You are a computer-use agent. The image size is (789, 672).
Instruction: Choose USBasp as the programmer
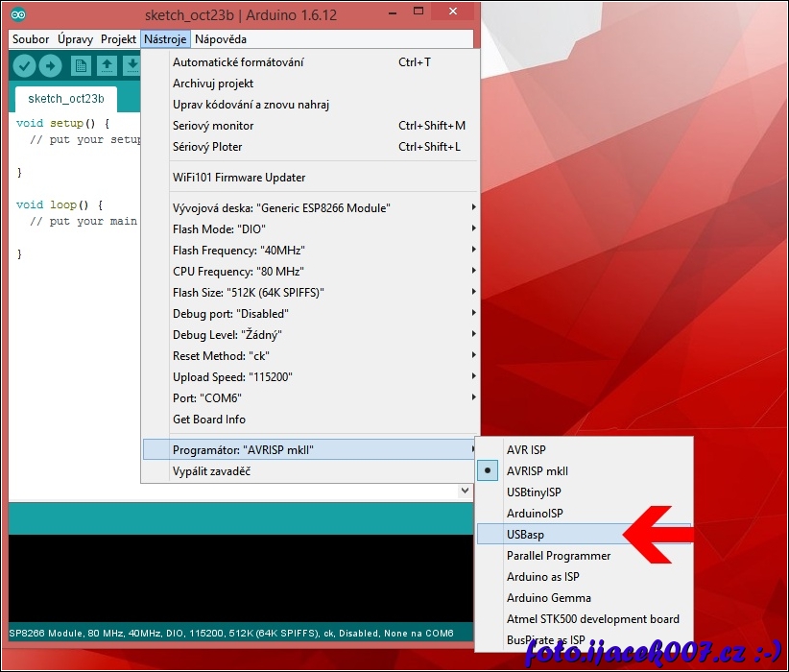point(525,535)
